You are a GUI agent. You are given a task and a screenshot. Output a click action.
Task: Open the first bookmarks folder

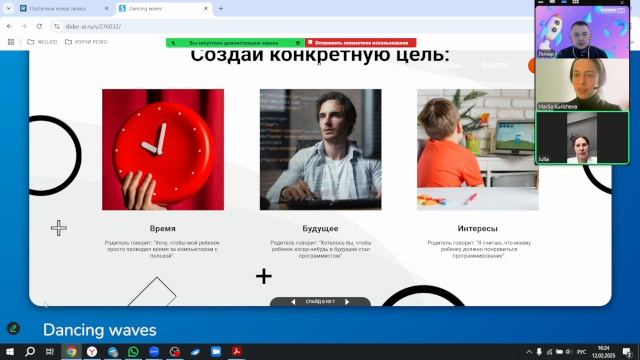pyautogui.click(x=42, y=42)
